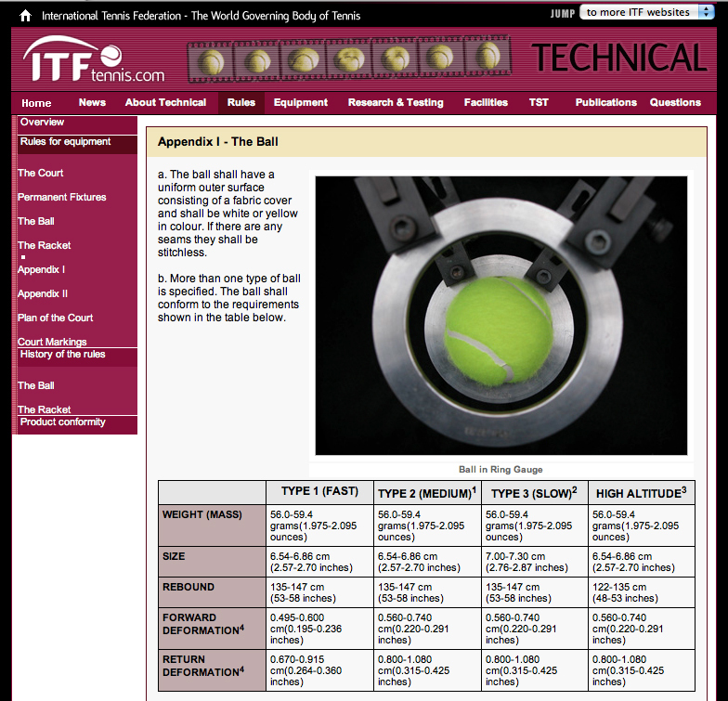Open the Rules navigation tab

[241, 102]
